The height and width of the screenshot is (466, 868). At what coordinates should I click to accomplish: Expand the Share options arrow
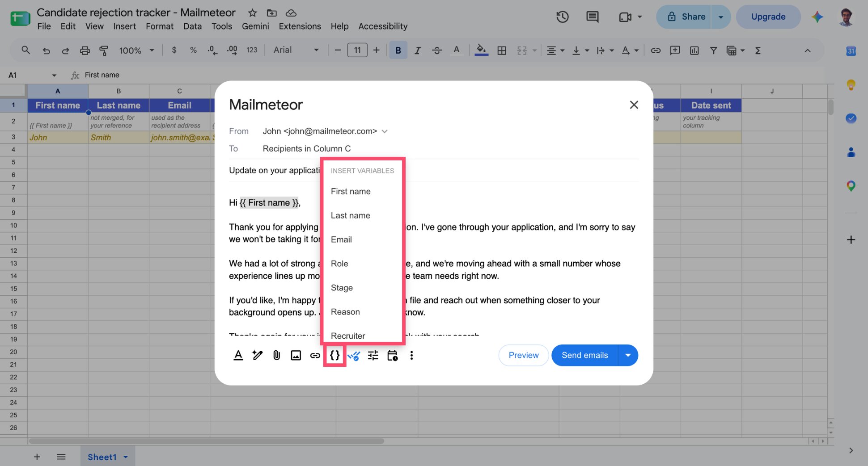pos(721,17)
